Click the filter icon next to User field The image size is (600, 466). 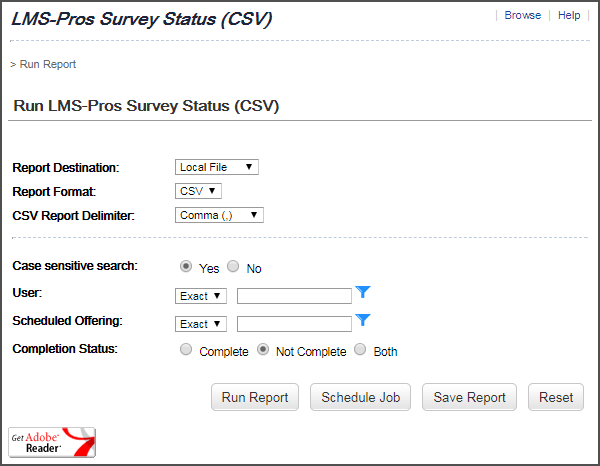[x=364, y=292]
